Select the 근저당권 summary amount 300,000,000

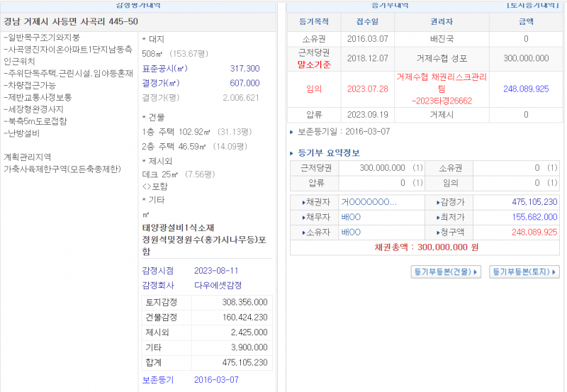pos(382,168)
